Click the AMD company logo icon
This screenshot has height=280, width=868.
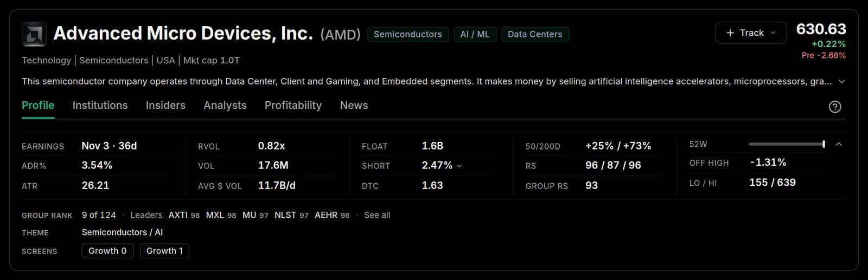[x=34, y=34]
